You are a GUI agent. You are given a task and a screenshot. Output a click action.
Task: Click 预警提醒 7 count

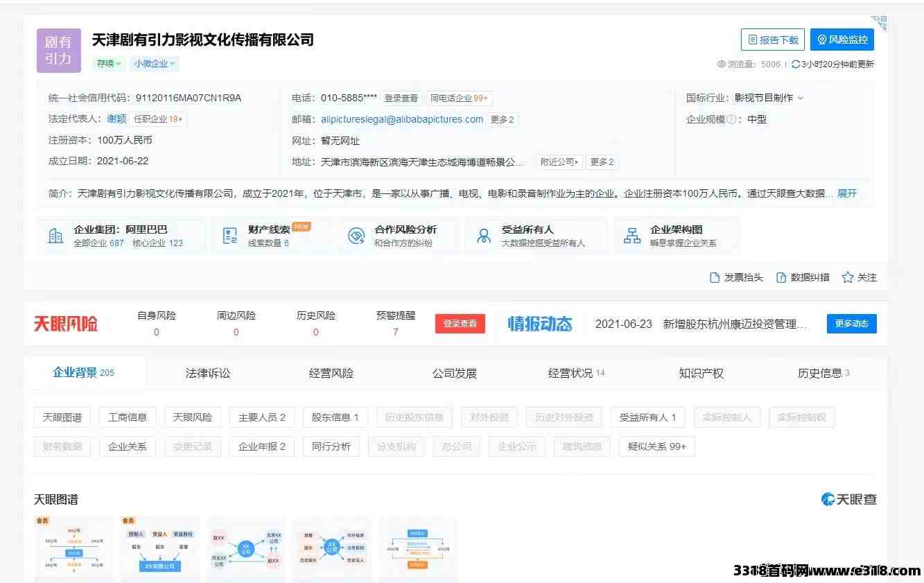click(x=396, y=332)
